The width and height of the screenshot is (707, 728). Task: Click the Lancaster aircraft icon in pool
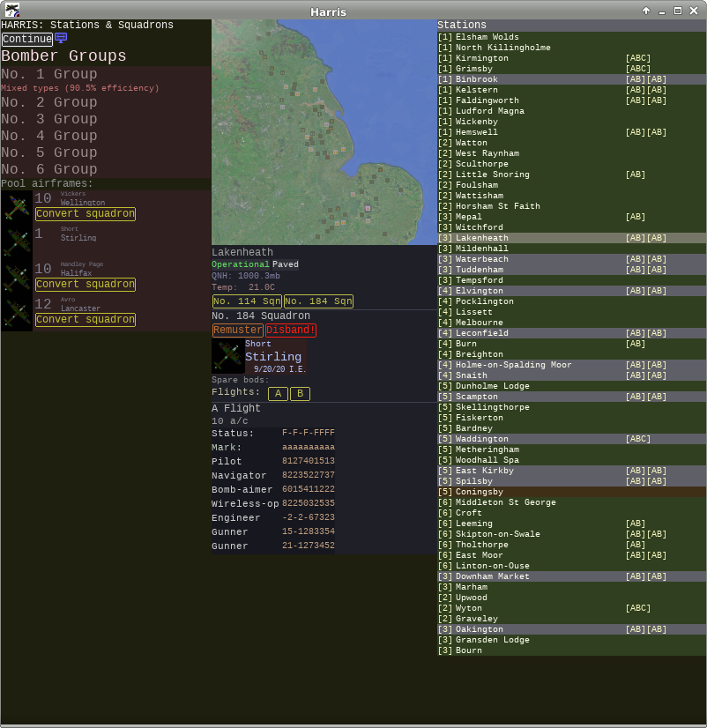coord(17,313)
